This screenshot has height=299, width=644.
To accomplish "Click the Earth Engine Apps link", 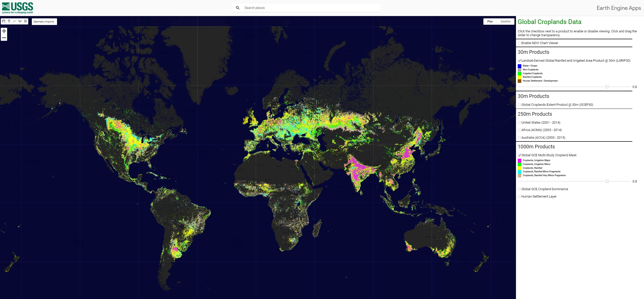I will [x=619, y=8].
